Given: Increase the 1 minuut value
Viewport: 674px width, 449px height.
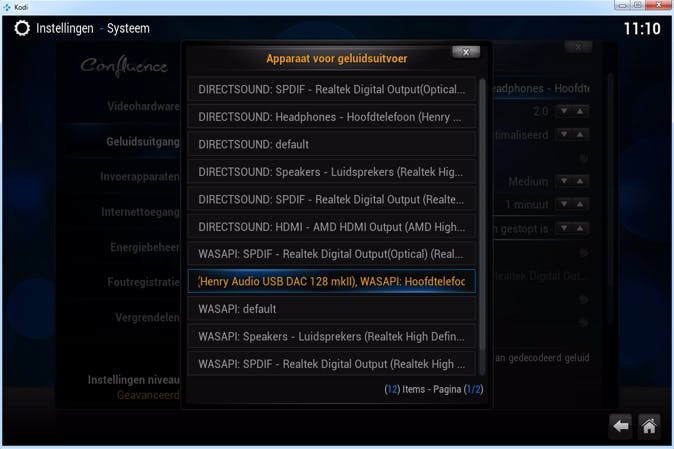Looking at the screenshot, I should pos(580,204).
